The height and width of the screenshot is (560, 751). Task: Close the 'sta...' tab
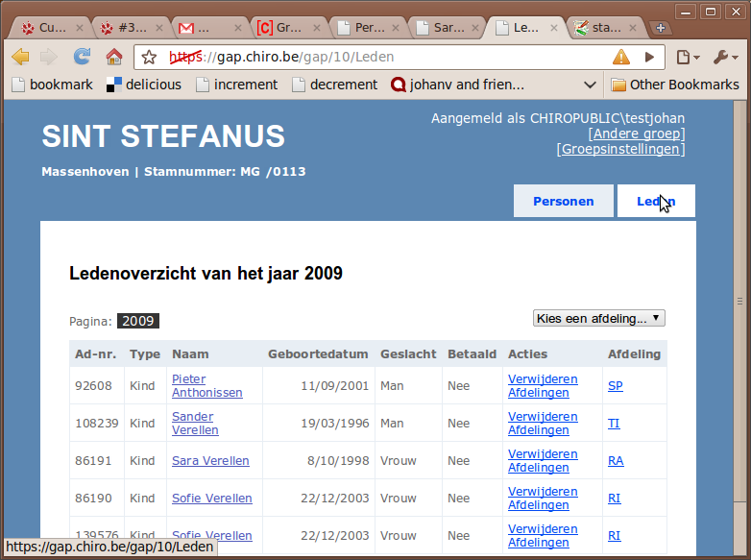point(632,28)
